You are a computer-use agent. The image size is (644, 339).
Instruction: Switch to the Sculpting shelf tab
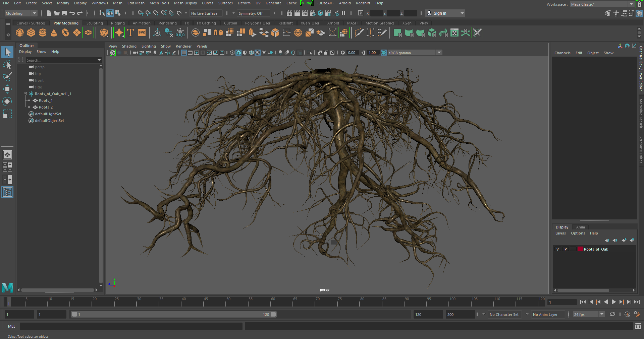(x=95, y=23)
